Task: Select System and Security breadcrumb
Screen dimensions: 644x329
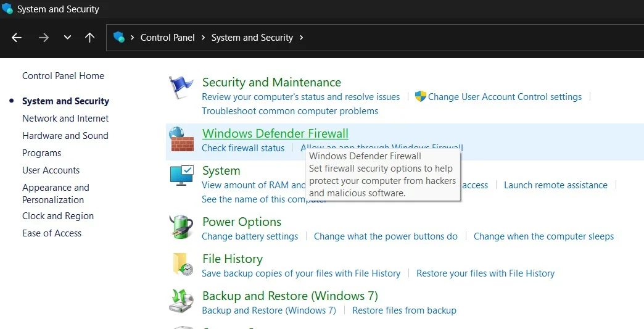Action: click(x=252, y=38)
